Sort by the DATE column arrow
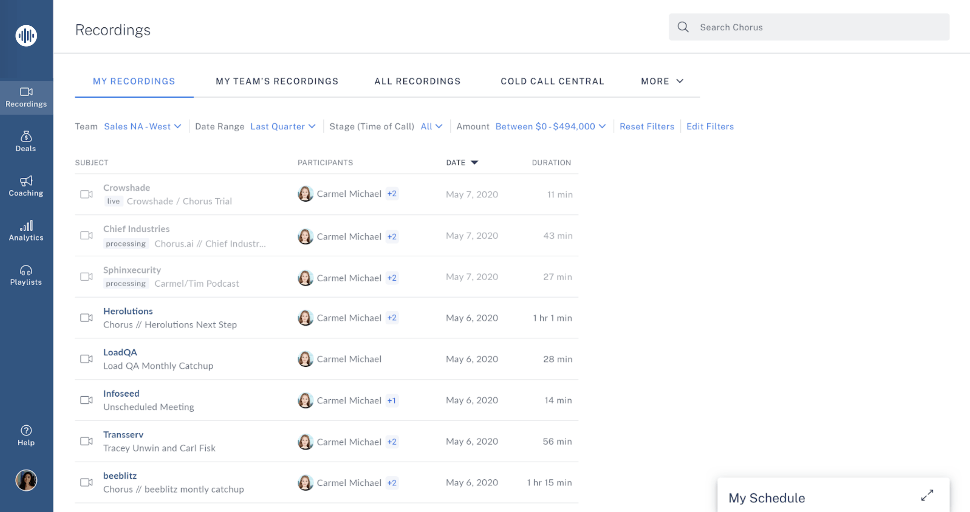The image size is (970, 512). 474,163
